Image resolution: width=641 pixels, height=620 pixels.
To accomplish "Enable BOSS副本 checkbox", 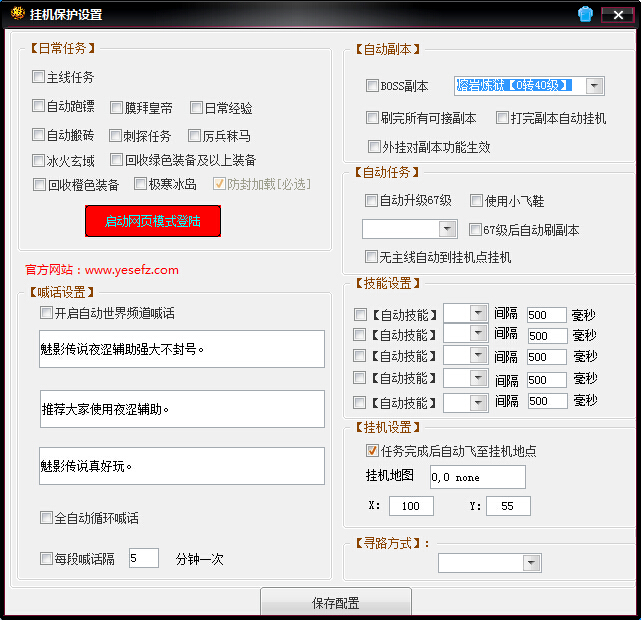I will click(372, 86).
